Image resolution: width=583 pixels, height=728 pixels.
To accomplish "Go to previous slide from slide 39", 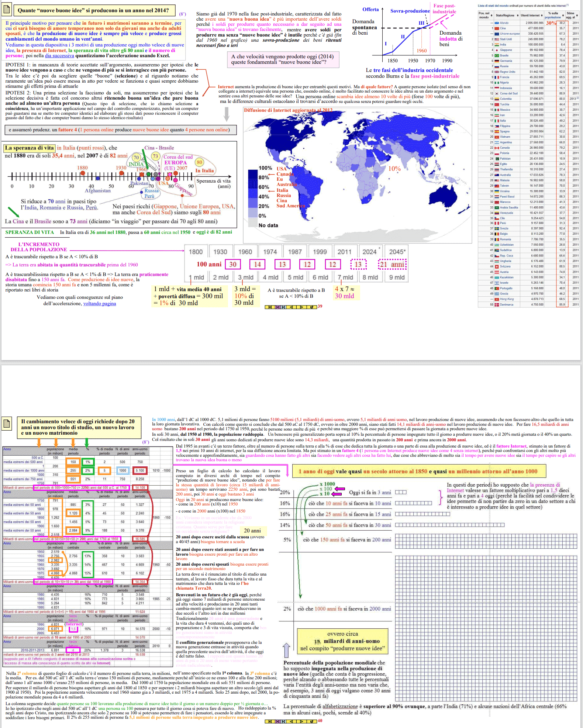I will tap(291, 307).
